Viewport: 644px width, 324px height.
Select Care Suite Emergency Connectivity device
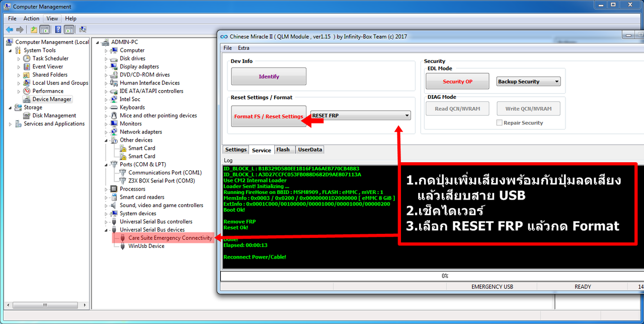[x=170, y=238]
